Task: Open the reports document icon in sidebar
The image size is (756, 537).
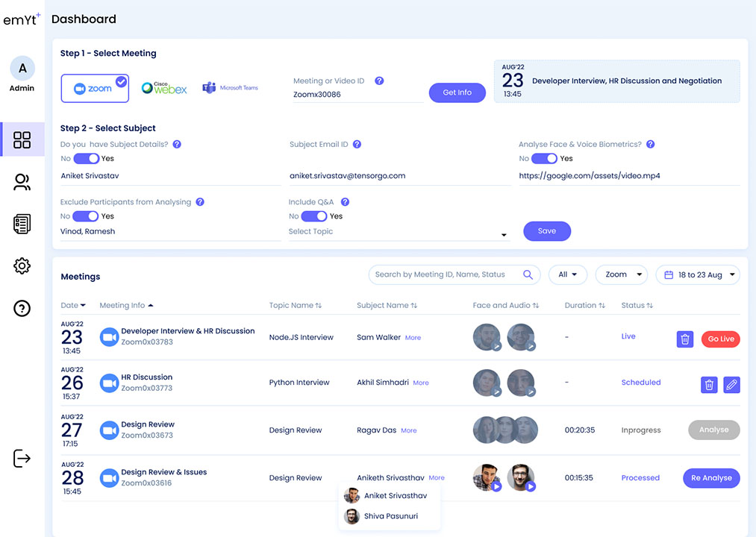Action: [22, 224]
